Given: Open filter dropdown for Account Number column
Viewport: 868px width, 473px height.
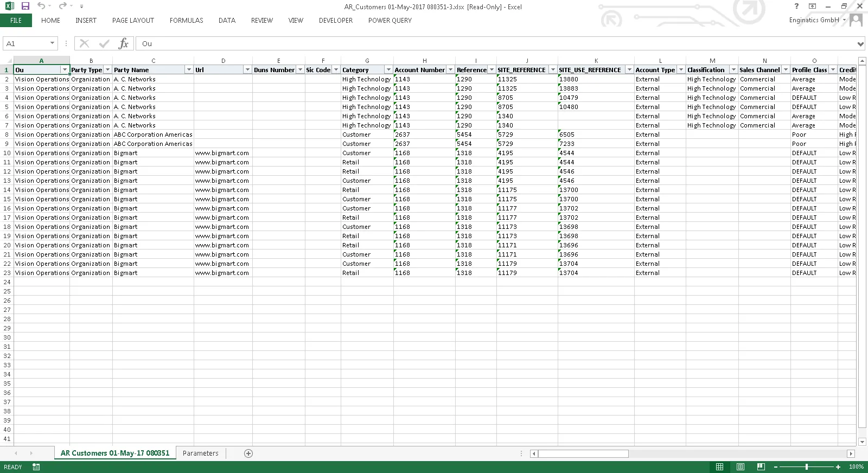Looking at the screenshot, I should 450,70.
